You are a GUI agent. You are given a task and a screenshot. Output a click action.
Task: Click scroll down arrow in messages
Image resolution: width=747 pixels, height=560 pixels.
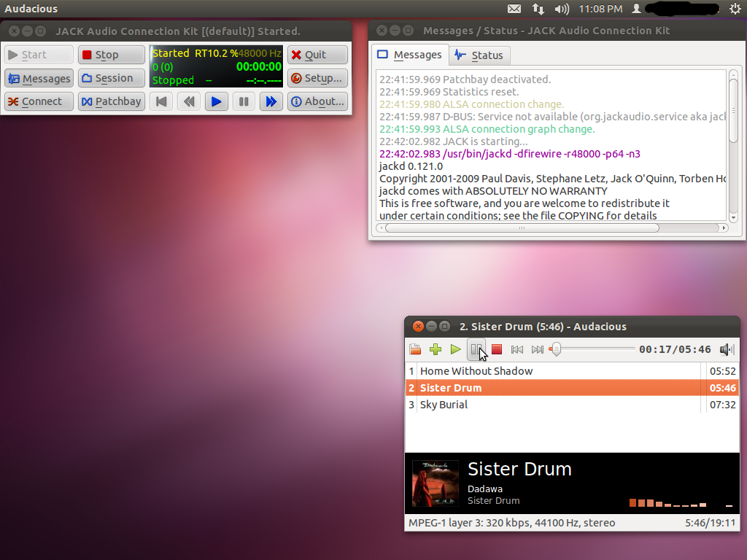(x=733, y=217)
